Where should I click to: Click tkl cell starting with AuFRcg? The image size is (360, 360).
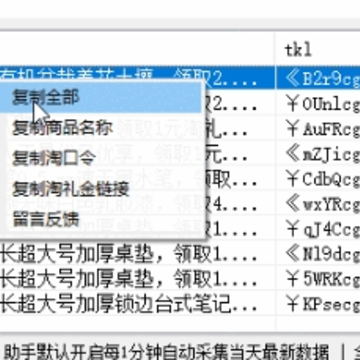tap(318, 129)
